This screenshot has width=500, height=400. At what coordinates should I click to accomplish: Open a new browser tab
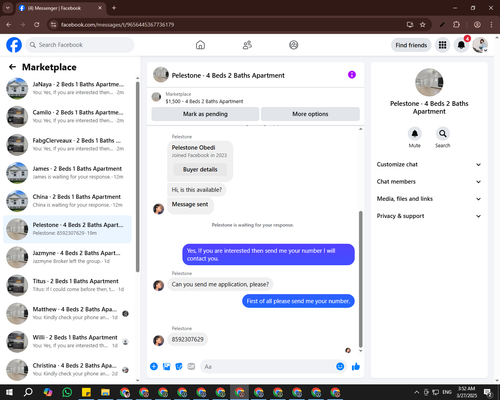click(114, 8)
